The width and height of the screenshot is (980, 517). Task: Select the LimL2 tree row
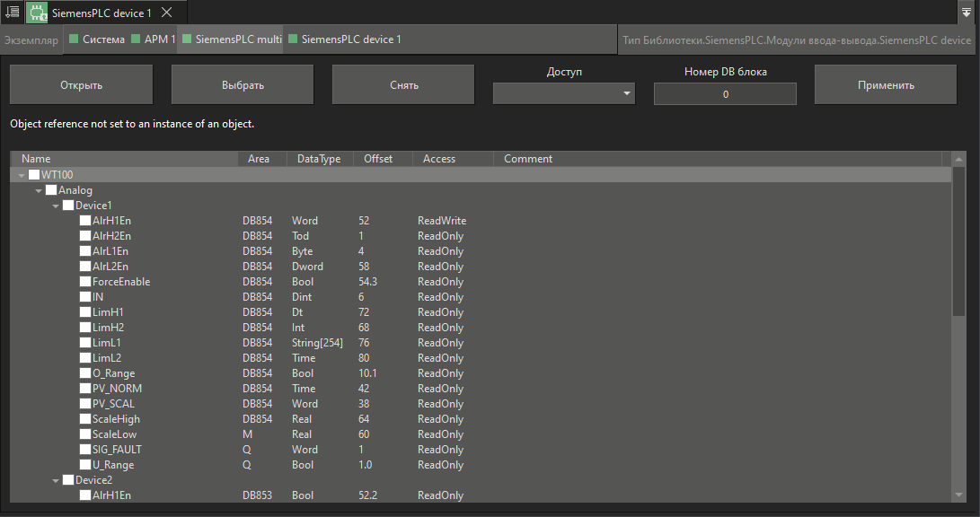click(x=481, y=358)
